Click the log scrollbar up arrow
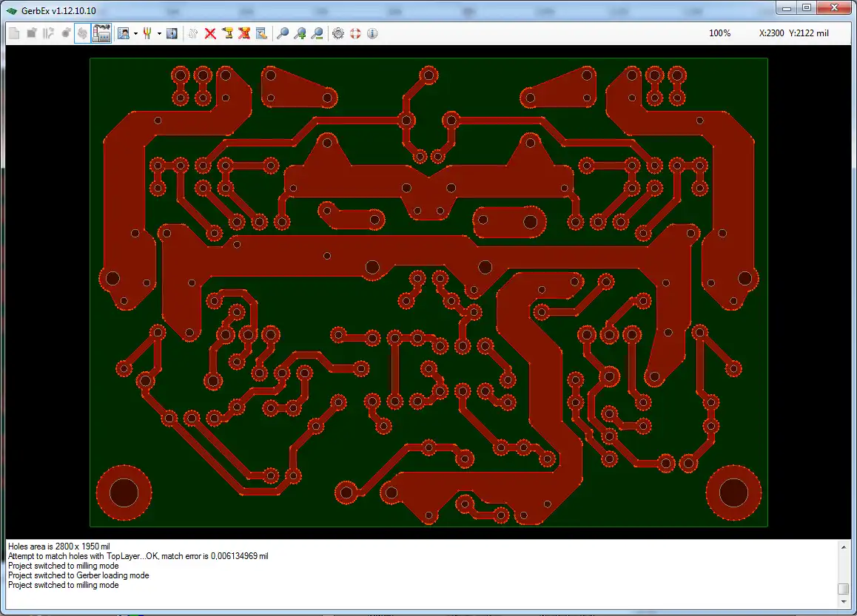This screenshot has height=616, width=857. click(844, 546)
